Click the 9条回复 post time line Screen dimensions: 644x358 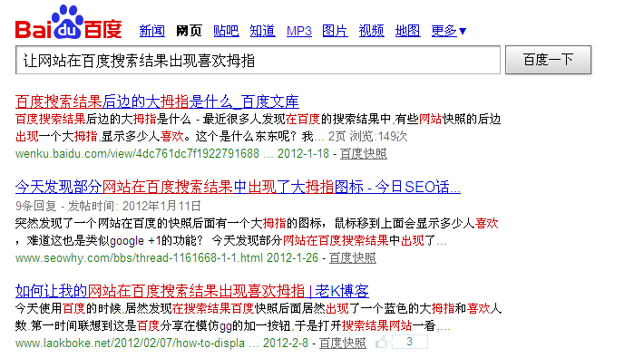[108, 205]
